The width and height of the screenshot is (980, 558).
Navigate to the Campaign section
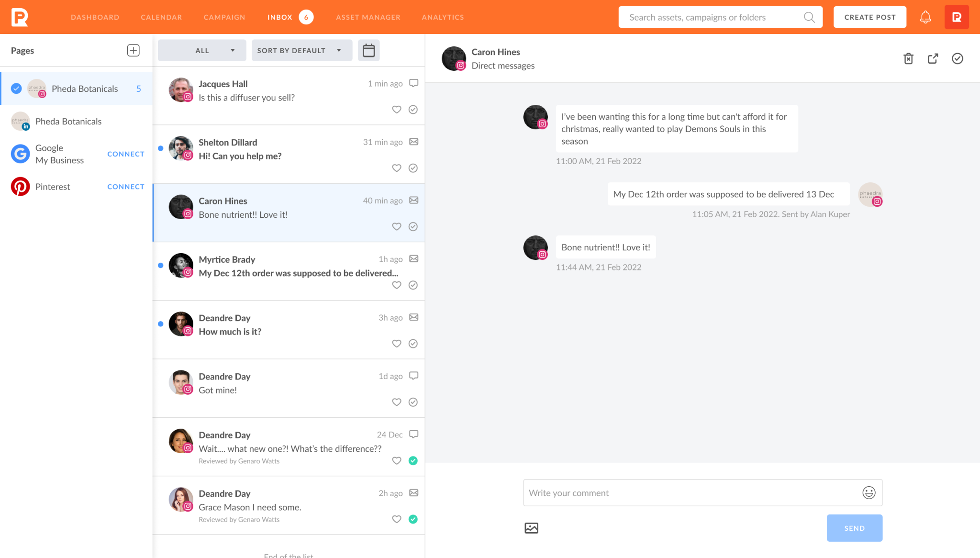(x=224, y=17)
